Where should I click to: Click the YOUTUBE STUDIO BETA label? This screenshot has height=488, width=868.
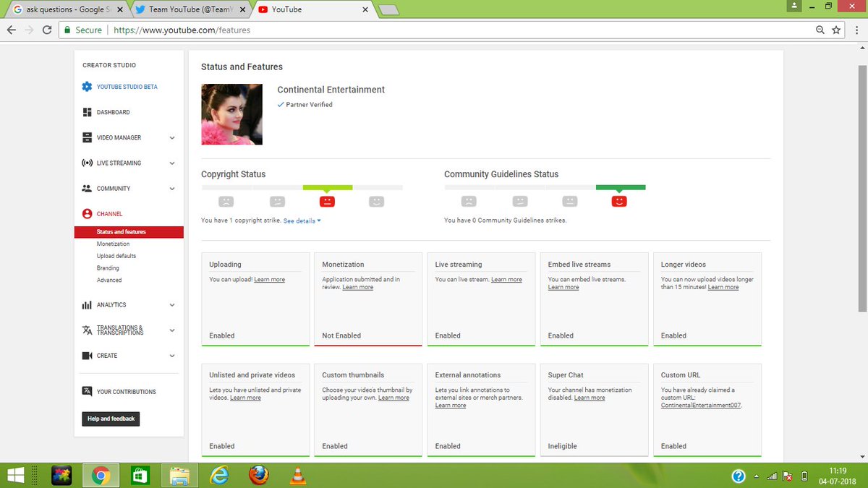tap(127, 87)
